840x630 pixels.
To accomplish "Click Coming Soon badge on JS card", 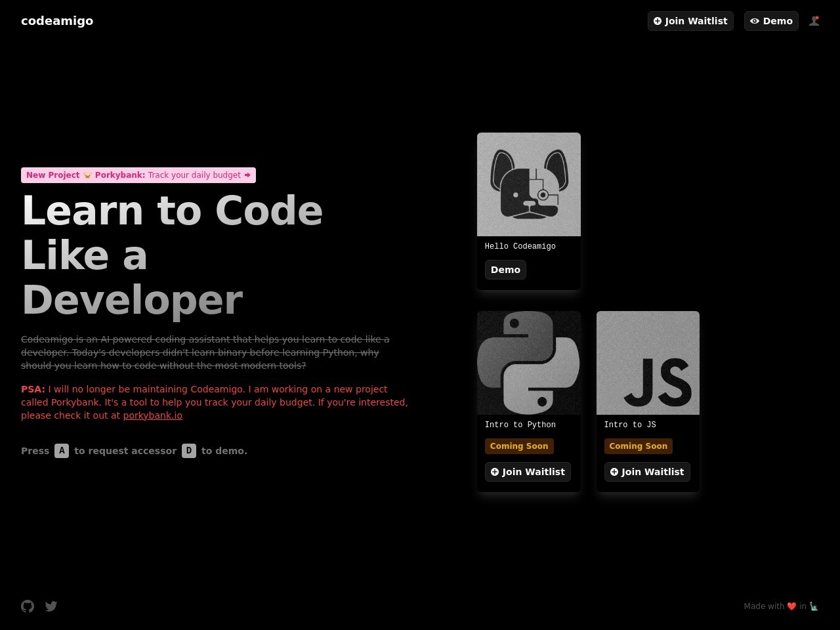I will pyautogui.click(x=639, y=446).
